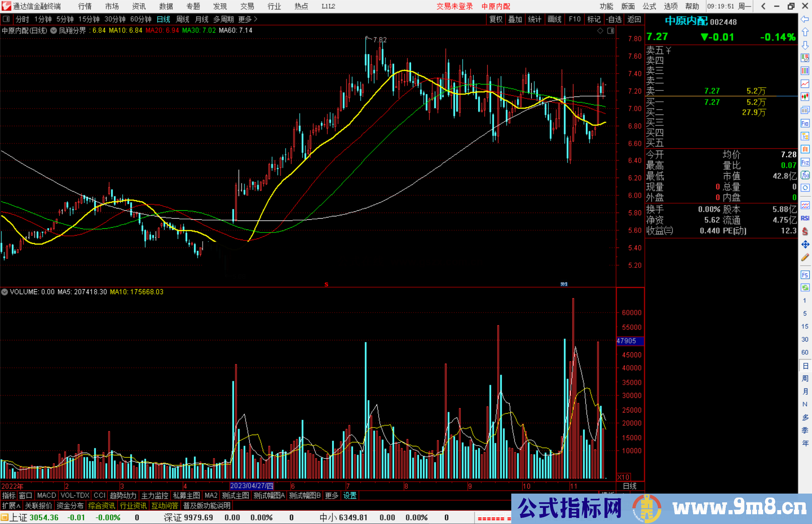This screenshot has width=812, height=524.
Task: Open the 功能 menu at top right
Action: [x=606, y=6]
